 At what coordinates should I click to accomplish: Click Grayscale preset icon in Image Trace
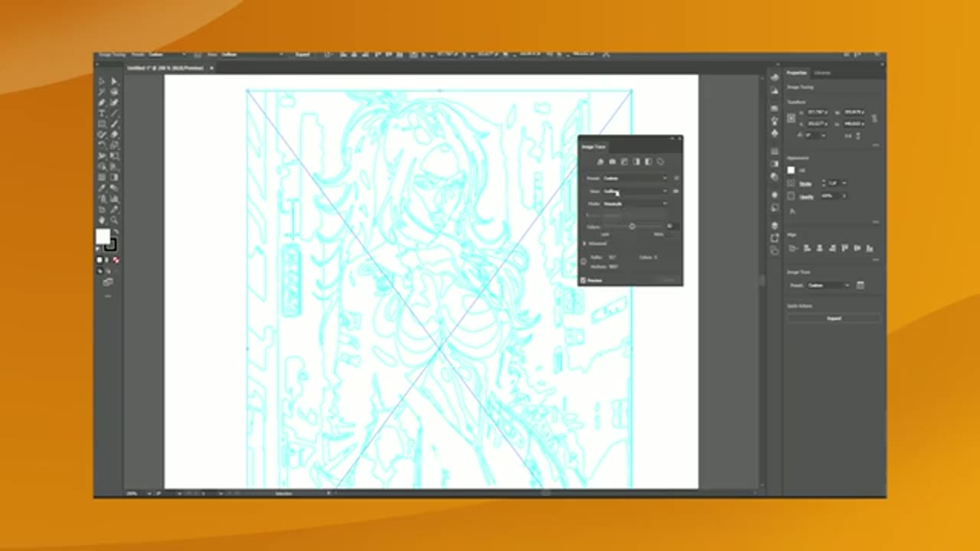[x=636, y=161]
